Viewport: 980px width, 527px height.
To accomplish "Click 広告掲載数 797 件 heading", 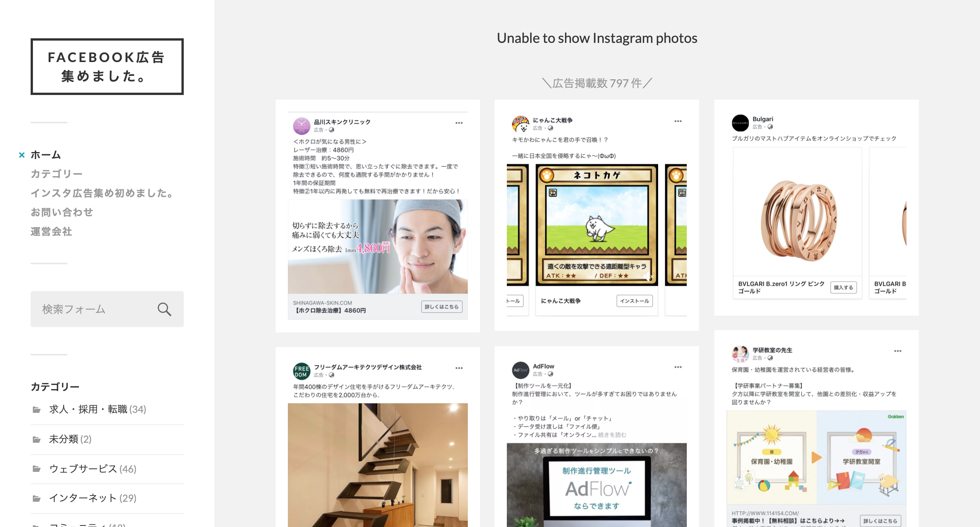I will click(597, 83).
